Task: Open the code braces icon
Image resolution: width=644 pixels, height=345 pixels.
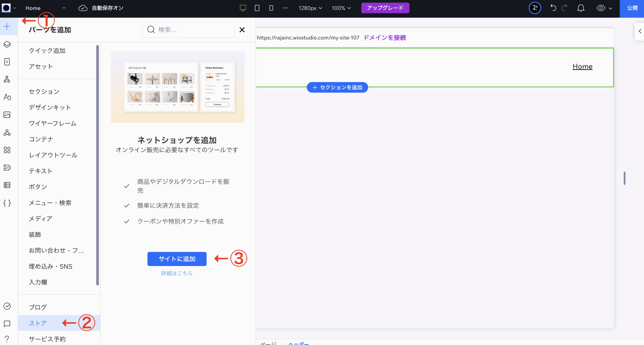Action: coord(7,203)
